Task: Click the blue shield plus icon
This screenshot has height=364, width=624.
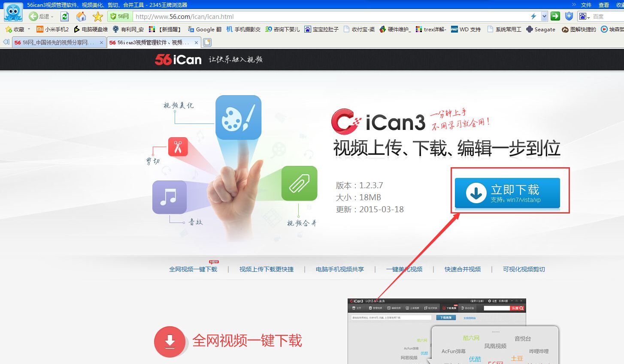Action: (x=569, y=16)
